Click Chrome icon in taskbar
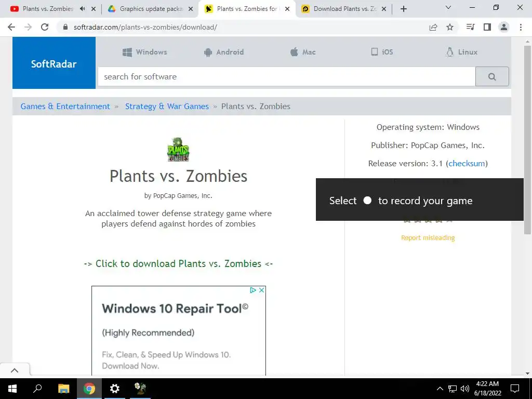The image size is (532, 399). click(x=89, y=389)
